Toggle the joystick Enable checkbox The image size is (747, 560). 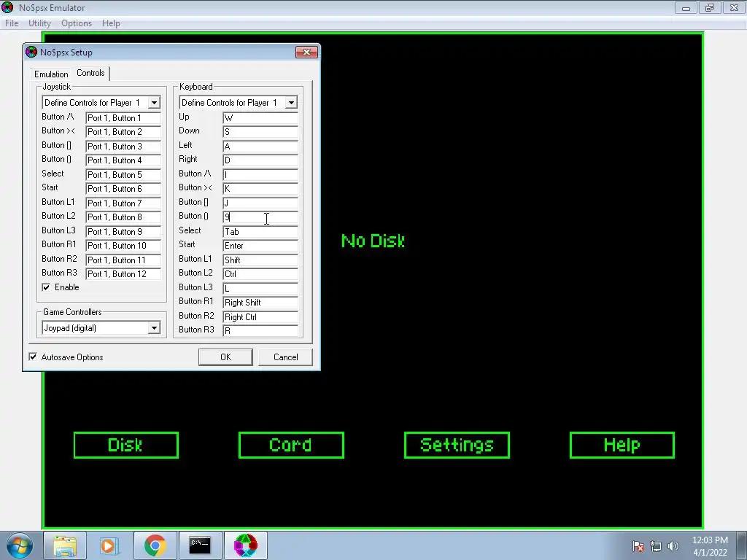click(46, 287)
